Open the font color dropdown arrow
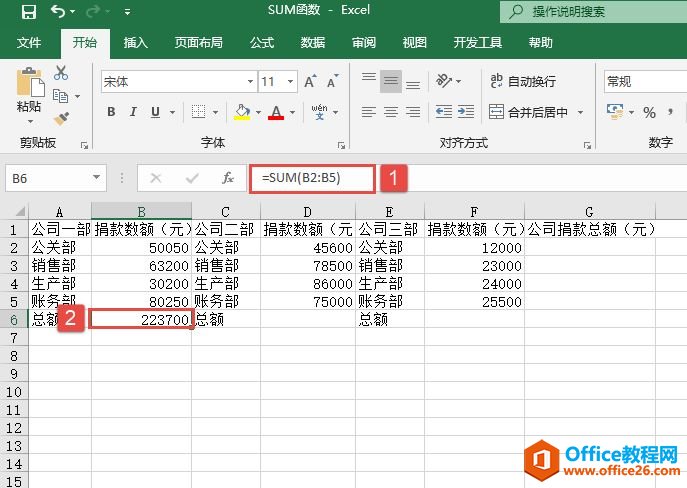Image resolution: width=687 pixels, height=488 pixels. [292, 113]
